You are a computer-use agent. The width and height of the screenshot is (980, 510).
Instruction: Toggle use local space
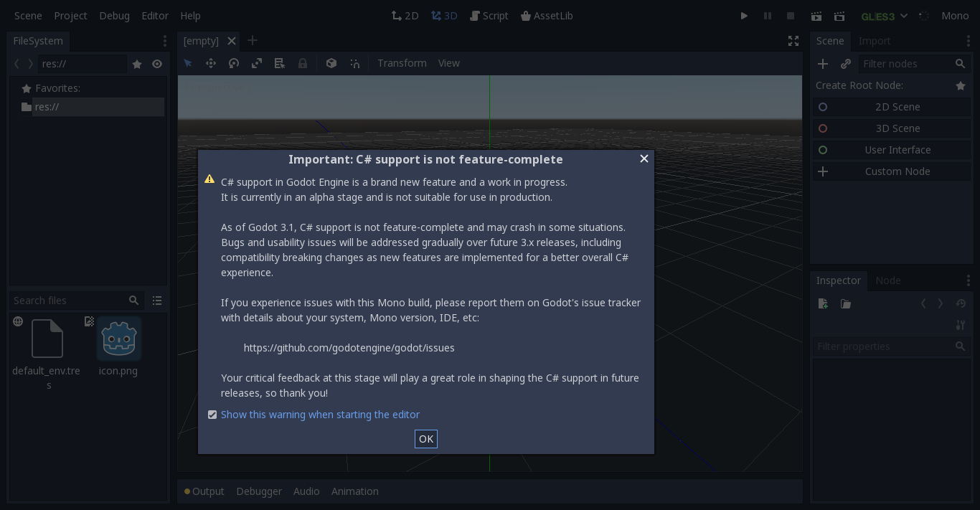[331, 63]
